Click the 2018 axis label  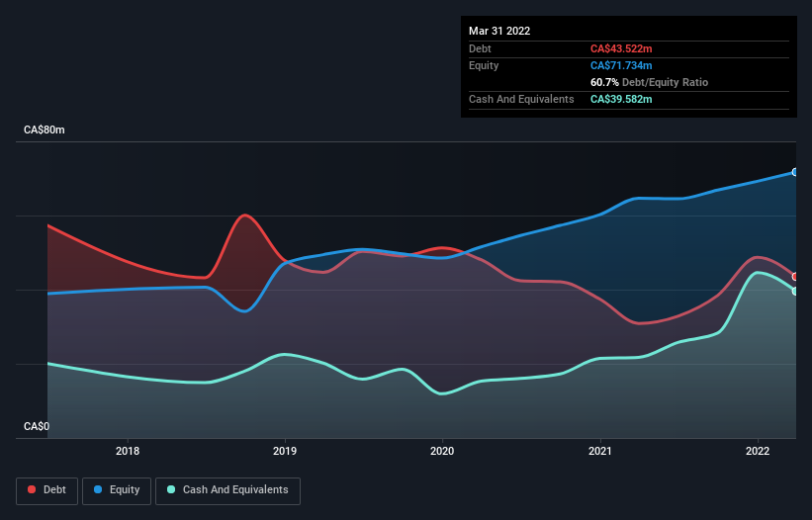tap(128, 451)
